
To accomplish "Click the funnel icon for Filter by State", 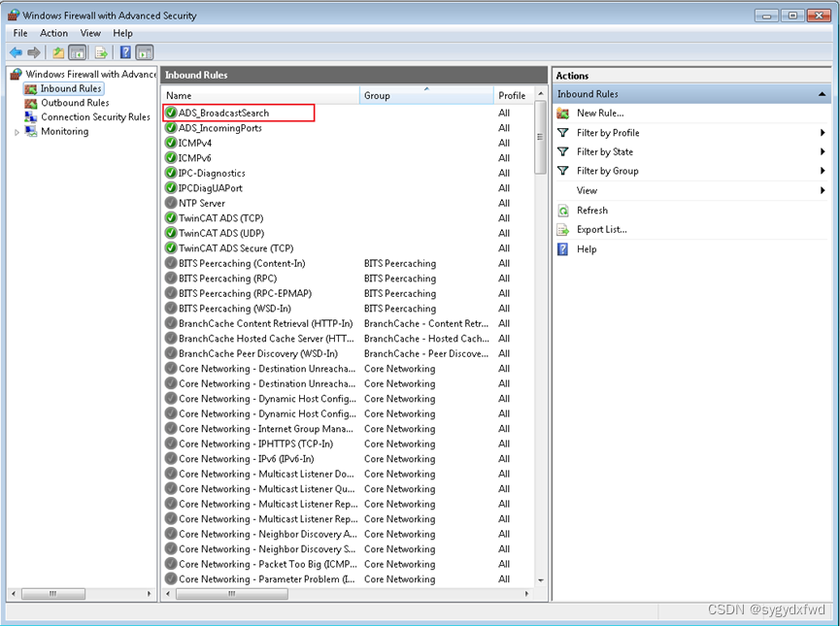I will [563, 151].
